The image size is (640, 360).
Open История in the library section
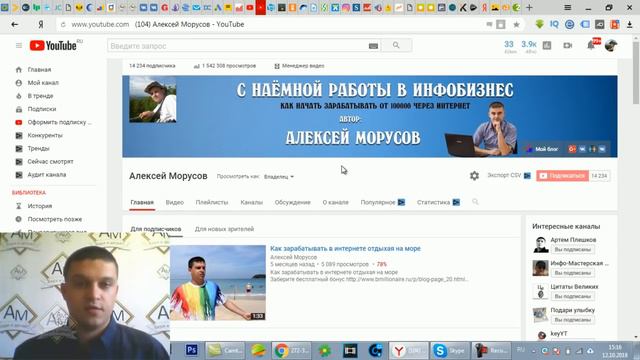tap(40, 206)
